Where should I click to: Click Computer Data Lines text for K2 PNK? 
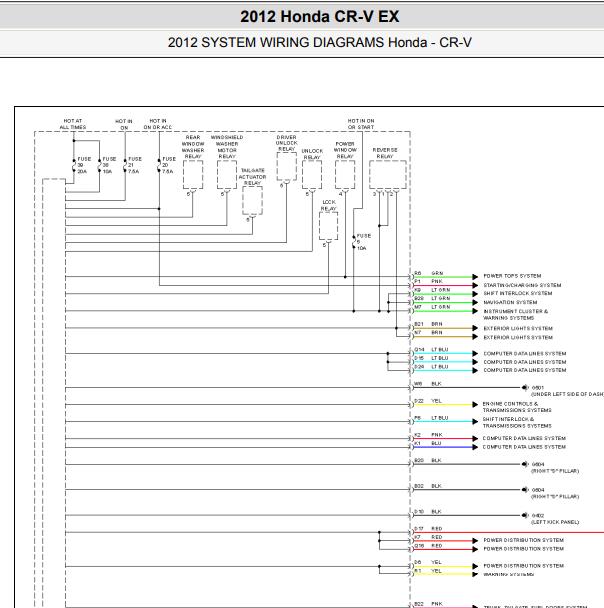[524, 438]
